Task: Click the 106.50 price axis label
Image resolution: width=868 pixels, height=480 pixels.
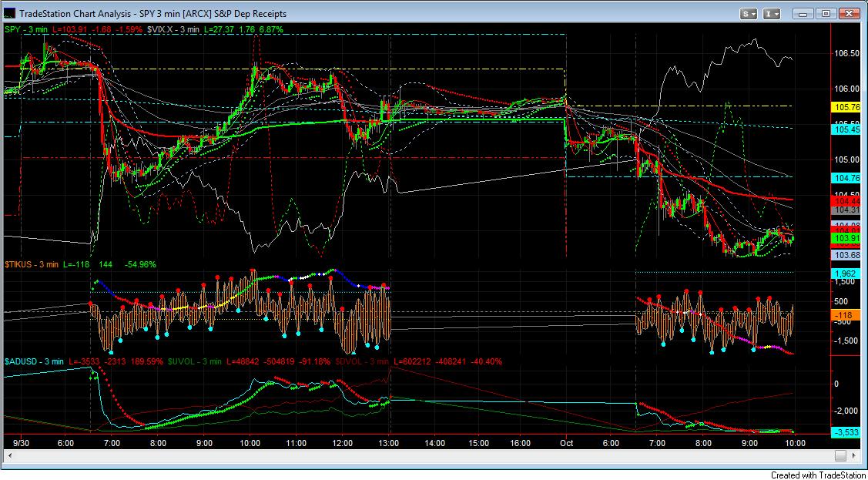Action: click(x=846, y=53)
